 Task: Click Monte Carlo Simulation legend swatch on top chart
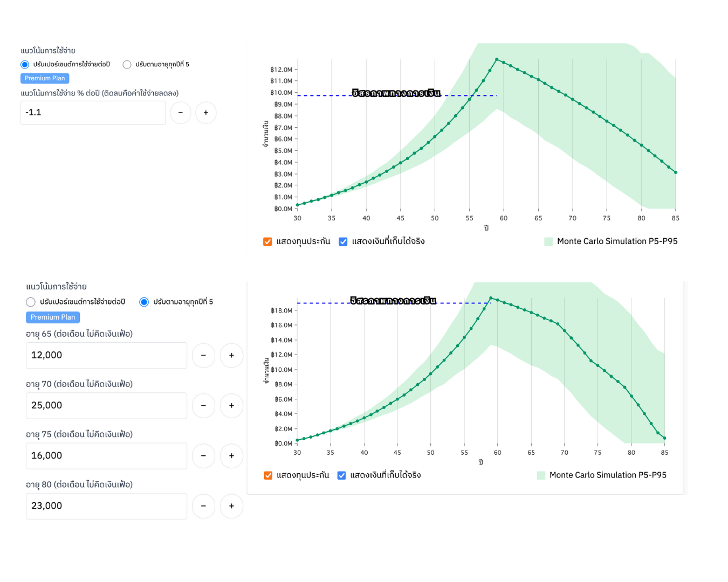pyautogui.click(x=548, y=241)
